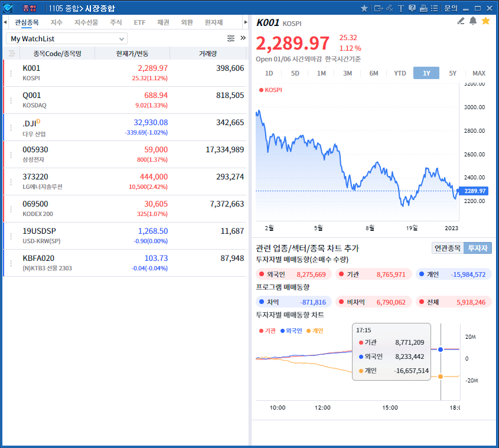The height and width of the screenshot is (448, 499).
Task: Open the My WatchList dropdown
Action: click(x=67, y=38)
